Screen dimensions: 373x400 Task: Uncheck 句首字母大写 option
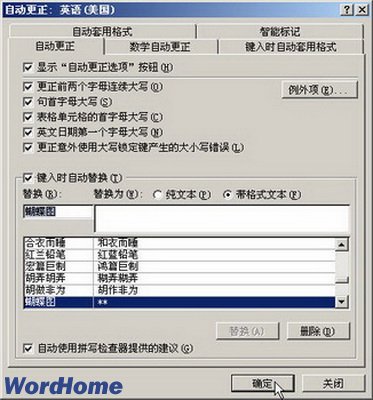coord(27,102)
